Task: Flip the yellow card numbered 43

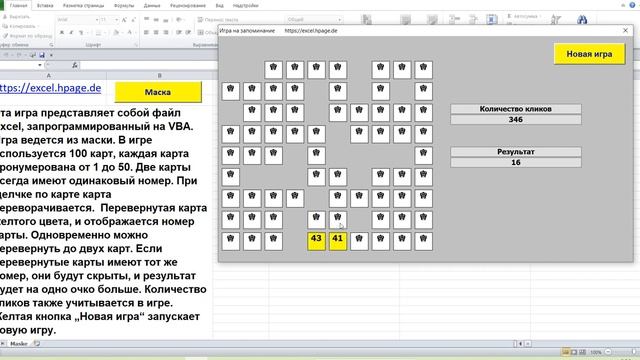Action: [316, 241]
